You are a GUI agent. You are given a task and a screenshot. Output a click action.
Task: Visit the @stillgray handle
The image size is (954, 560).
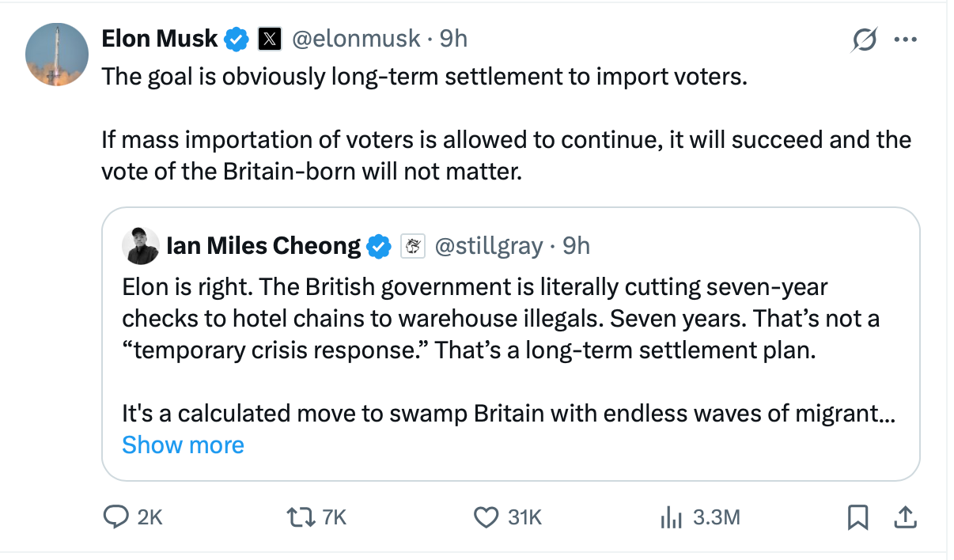pyautogui.click(x=488, y=246)
